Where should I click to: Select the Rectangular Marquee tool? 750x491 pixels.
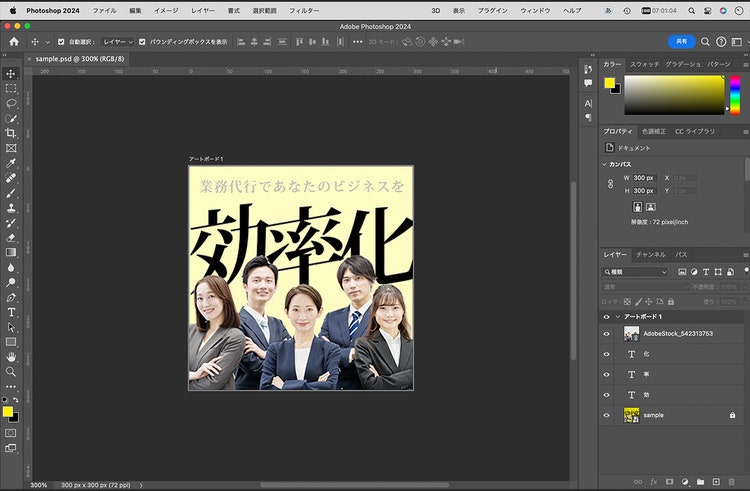(11, 88)
